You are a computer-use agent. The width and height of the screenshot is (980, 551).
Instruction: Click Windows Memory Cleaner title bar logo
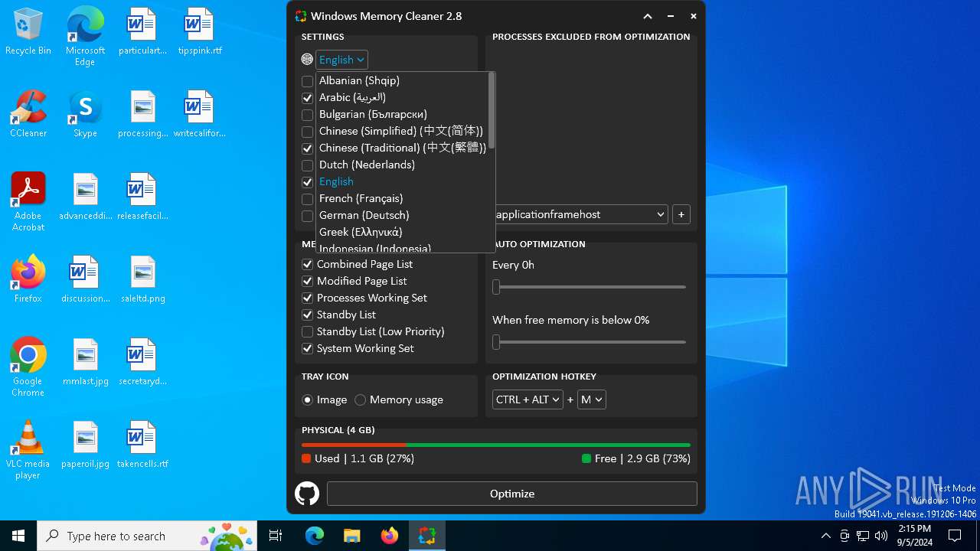pyautogui.click(x=301, y=16)
